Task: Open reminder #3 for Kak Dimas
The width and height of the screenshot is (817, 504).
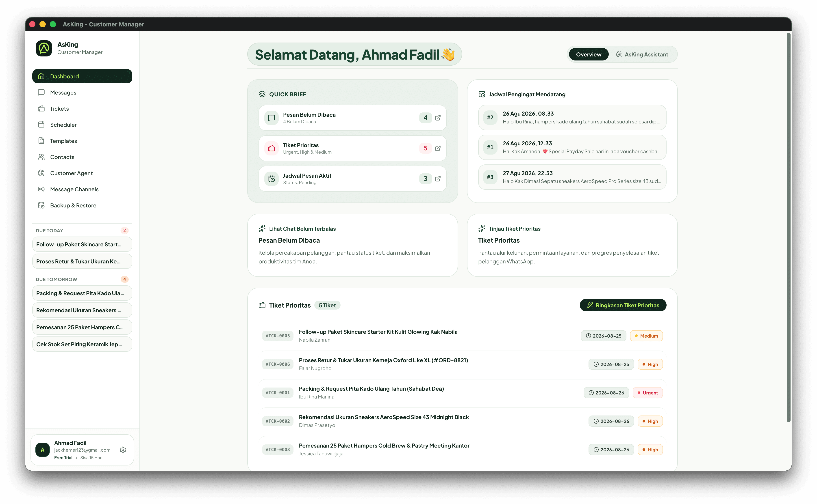Action: pos(572,177)
